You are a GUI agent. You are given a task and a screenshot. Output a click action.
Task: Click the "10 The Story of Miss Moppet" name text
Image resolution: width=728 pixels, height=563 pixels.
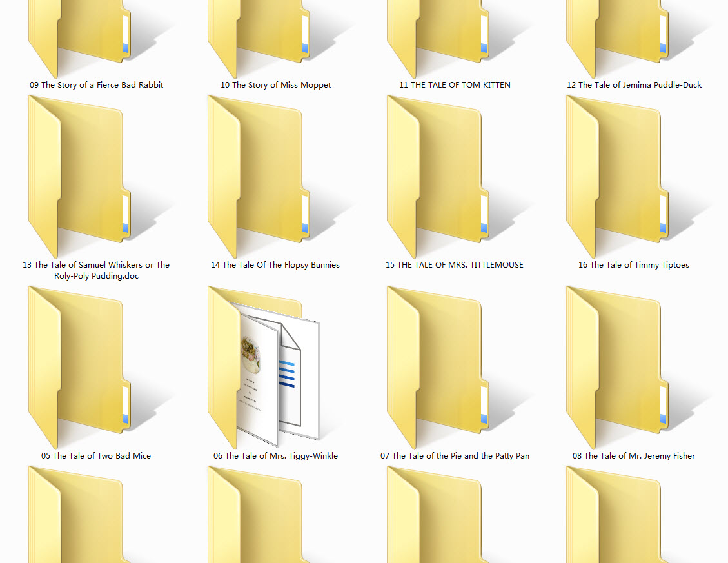tap(275, 85)
